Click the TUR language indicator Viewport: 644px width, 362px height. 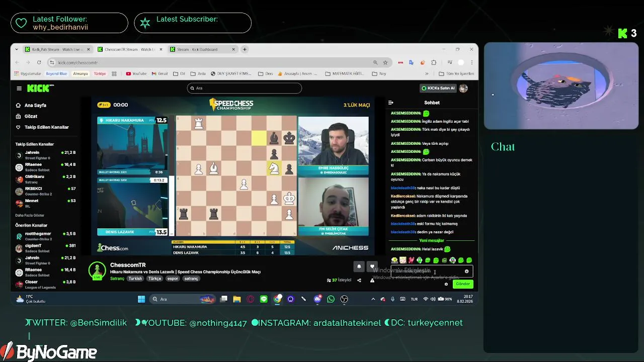tap(414, 299)
